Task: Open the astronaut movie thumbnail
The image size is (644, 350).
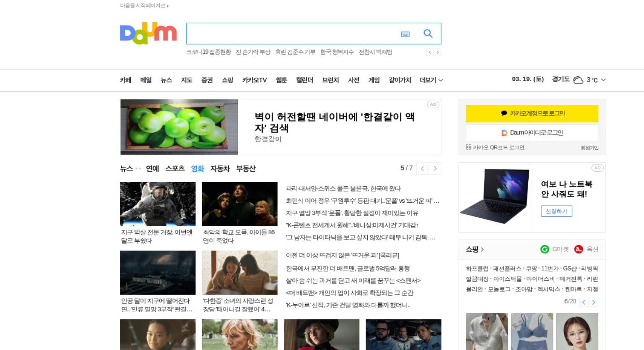Action: (158, 204)
